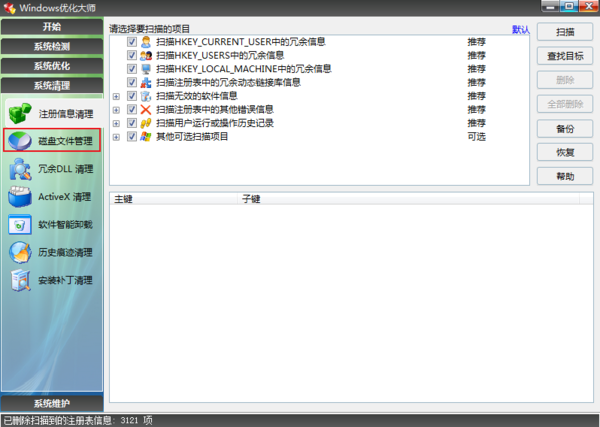Click the Windows flag icon of 其他可选扫描项目
600x427 pixels.
tap(146, 137)
